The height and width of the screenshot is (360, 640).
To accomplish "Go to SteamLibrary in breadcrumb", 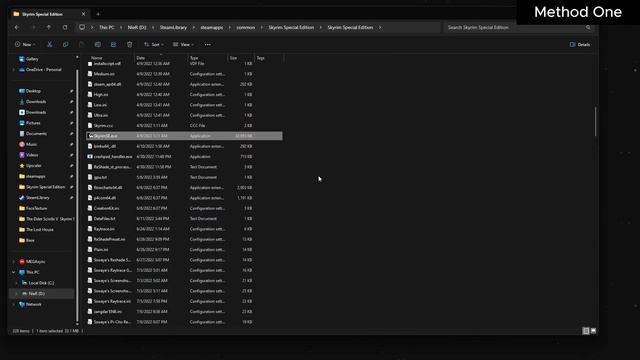I will point(173,27).
